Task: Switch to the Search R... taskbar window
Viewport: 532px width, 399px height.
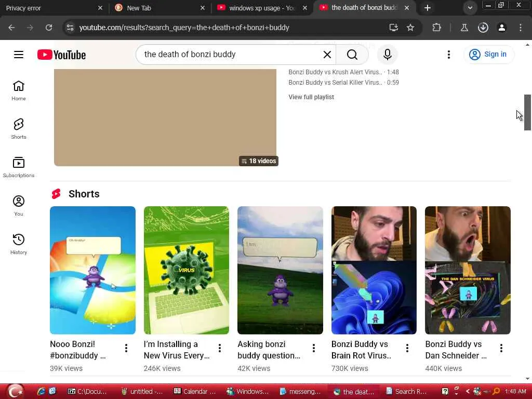Action: (x=406, y=392)
